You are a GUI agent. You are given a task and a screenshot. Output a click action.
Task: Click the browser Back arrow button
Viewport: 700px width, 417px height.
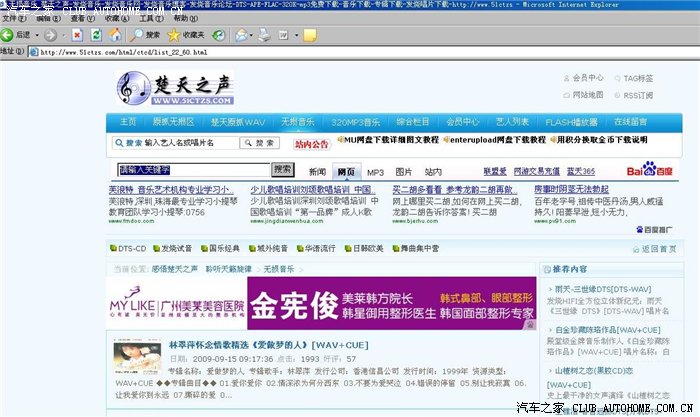[9, 34]
